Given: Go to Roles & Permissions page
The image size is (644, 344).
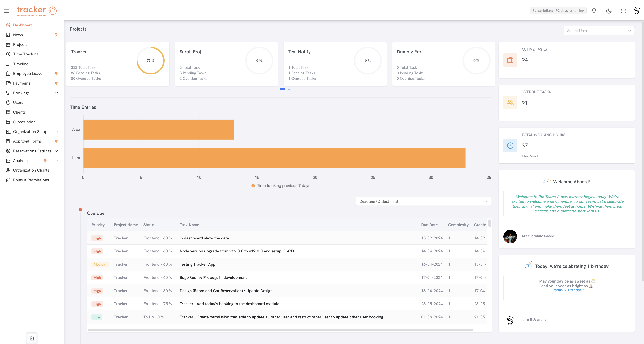Looking at the screenshot, I should (x=31, y=180).
